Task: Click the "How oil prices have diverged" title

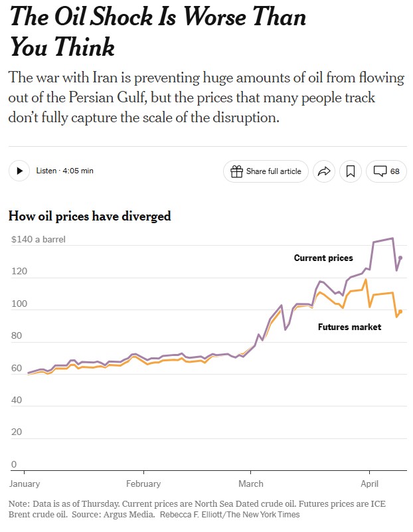Action: click(x=90, y=216)
